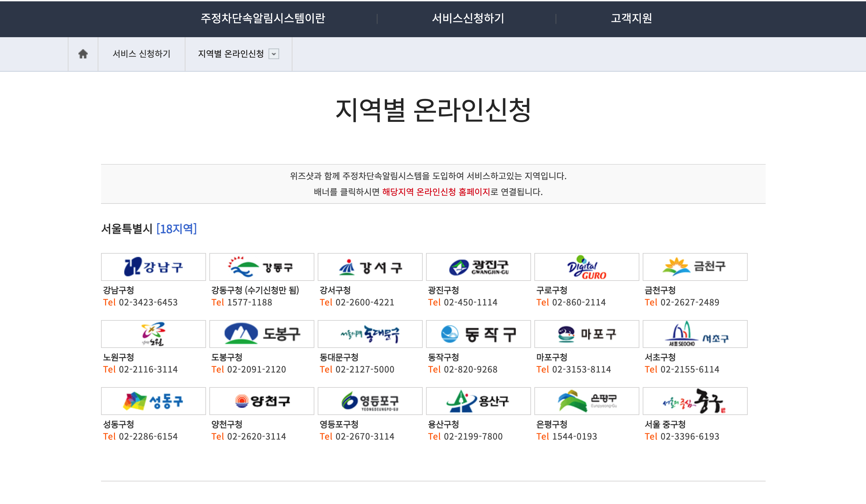
Task: Click the 용산구청 text link
Action: (x=443, y=424)
